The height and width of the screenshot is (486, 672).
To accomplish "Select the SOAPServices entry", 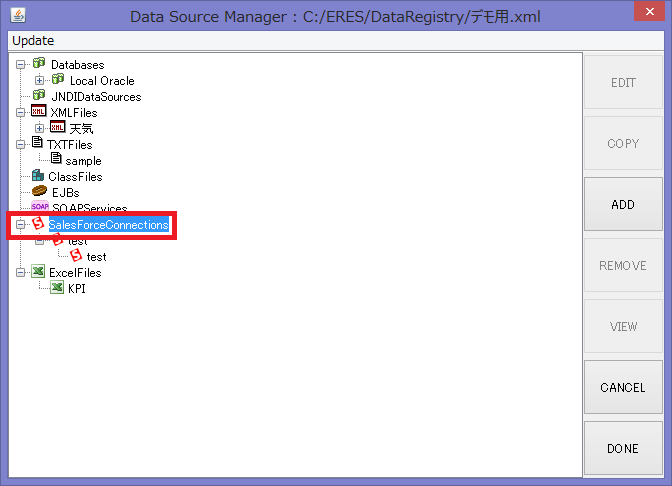I will click(x=90, y=208).
